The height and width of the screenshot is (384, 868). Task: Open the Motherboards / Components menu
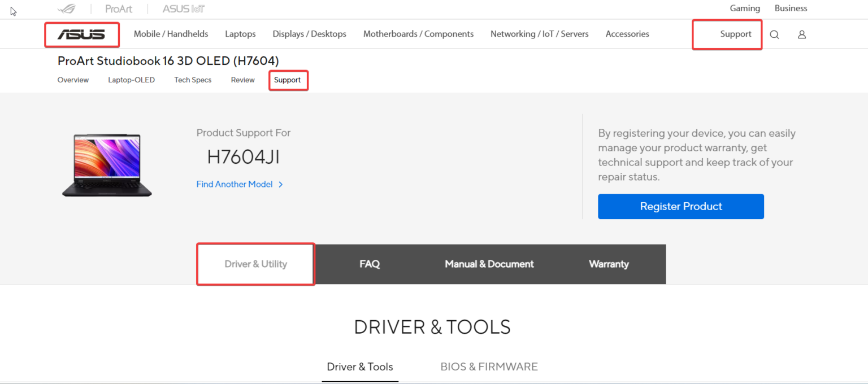[418, 34]
